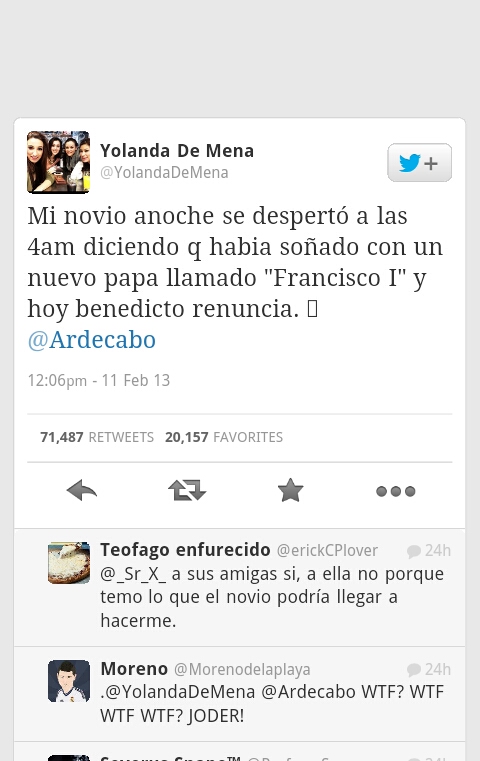Viewport: 480px width, 761px height.
Task: Tap the follow button with bird icon
Action: (x=419, y=163)
